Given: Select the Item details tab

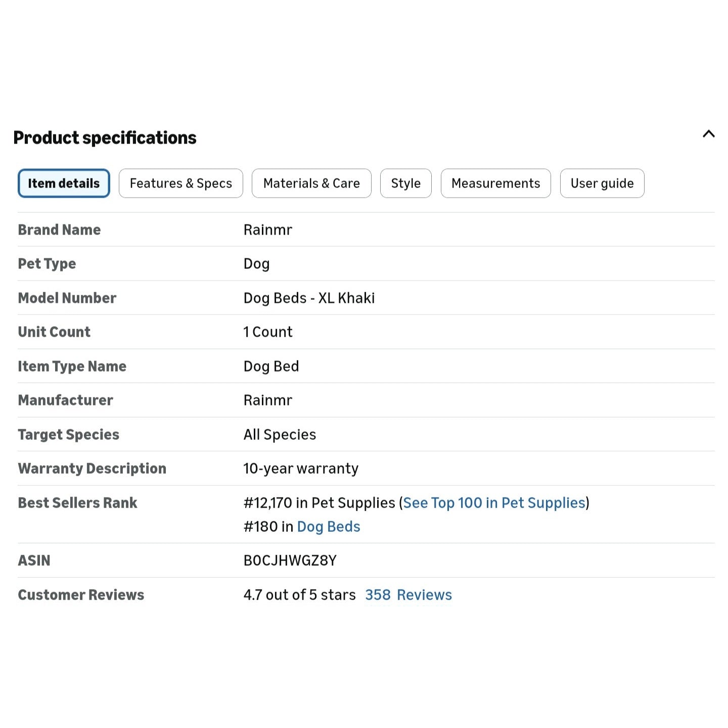Looking at the screenshot, I should (64, 183).
